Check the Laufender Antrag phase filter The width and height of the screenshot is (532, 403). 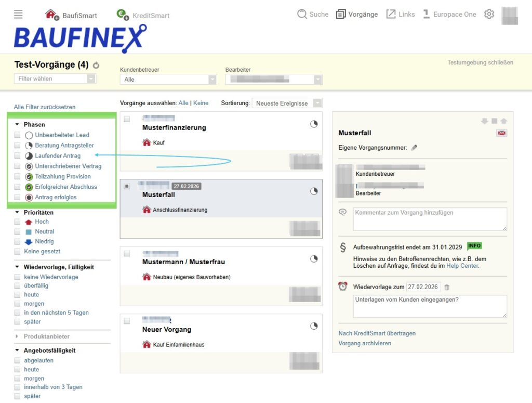18,156
